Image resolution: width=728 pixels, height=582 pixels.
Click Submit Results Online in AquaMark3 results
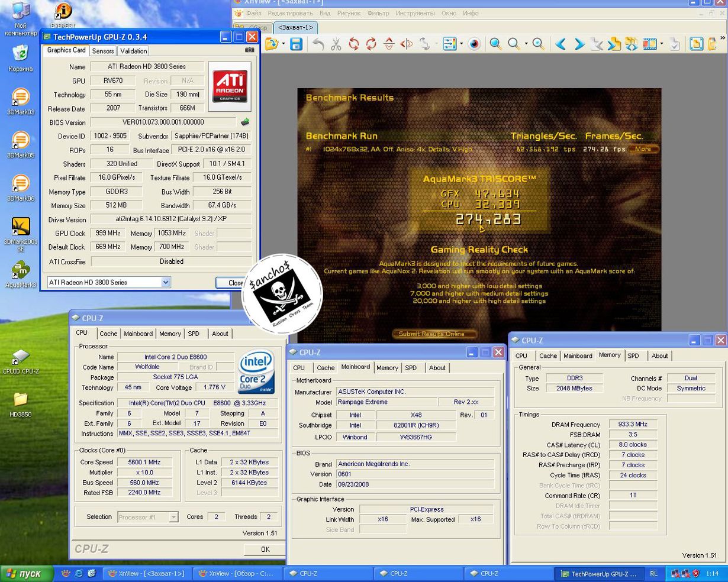[x=435, y=334]
